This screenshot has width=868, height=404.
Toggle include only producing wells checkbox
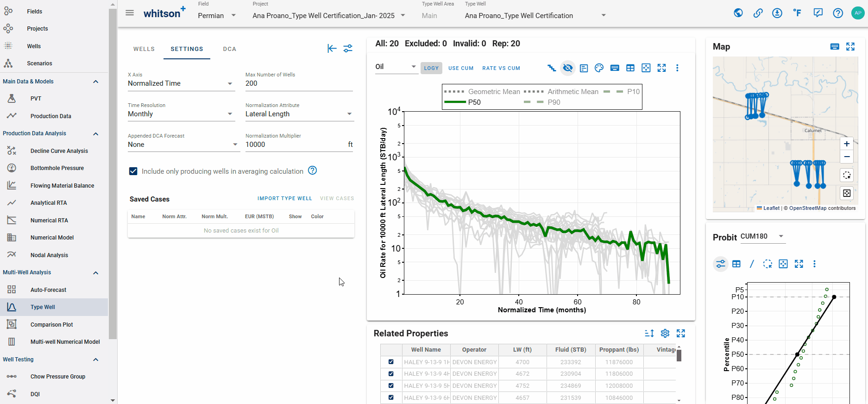(x=133, y=171)
